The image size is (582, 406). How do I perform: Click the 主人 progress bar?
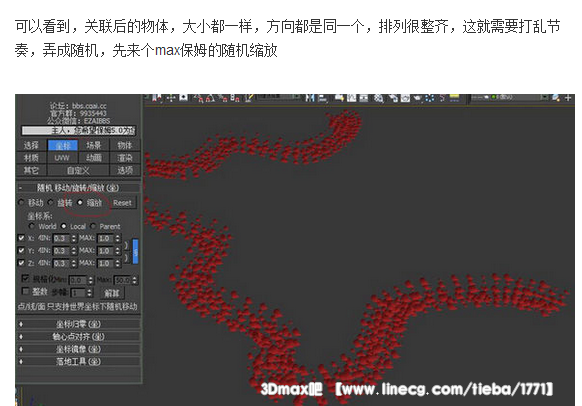[78, 130]
